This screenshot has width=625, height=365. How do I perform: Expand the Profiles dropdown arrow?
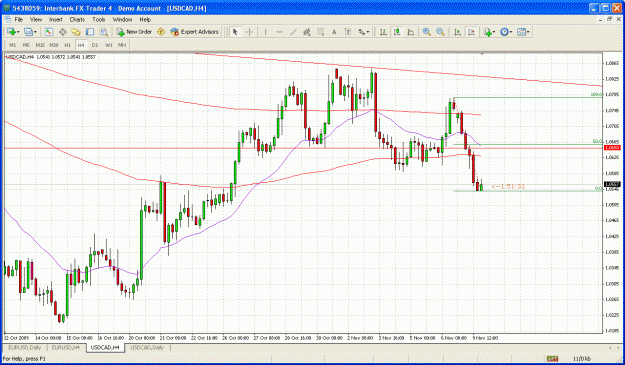click(35, 32)
